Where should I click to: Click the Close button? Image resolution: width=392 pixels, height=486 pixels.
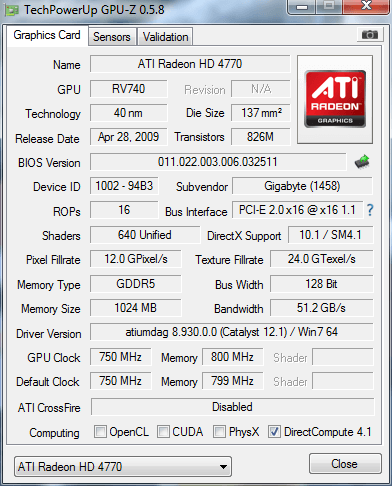point(345,463)
